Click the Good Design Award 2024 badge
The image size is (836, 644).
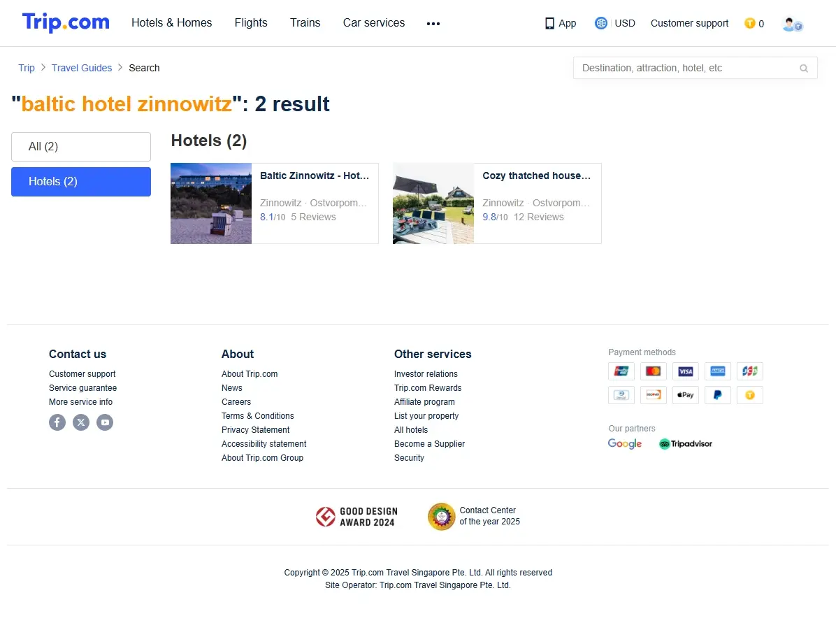point(356,517)
